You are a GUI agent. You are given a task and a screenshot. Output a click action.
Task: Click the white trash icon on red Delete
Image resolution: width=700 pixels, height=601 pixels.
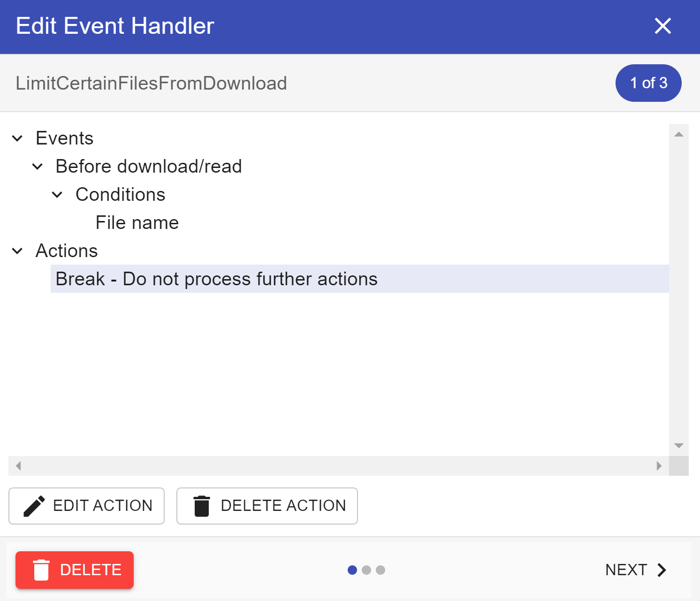pos(41,570)
